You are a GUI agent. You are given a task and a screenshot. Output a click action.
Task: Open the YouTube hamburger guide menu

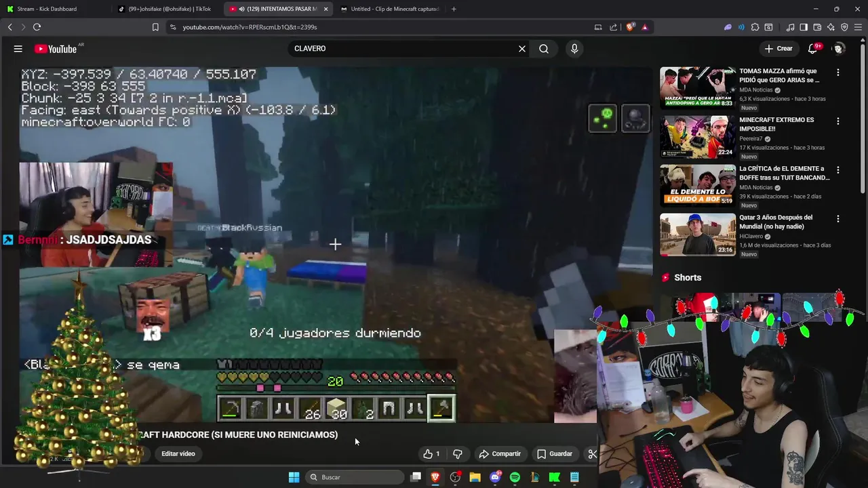(x=18, y=49)
